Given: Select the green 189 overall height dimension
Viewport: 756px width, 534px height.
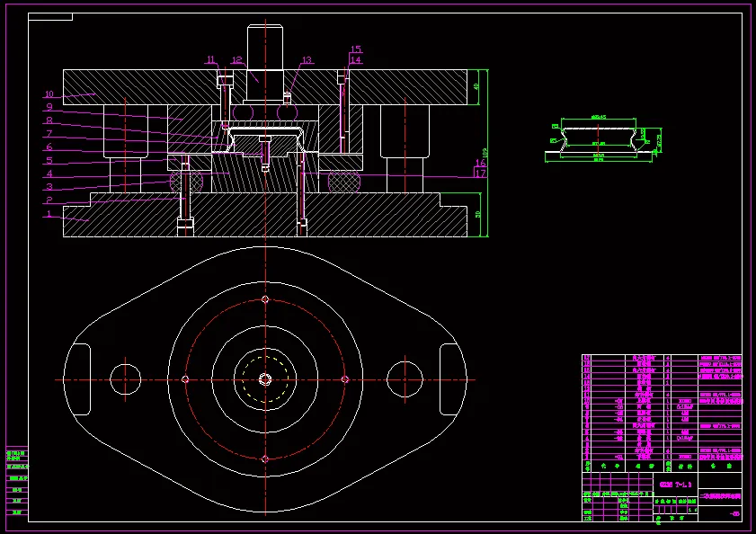Looking at the screenshot, I should 485,153.
